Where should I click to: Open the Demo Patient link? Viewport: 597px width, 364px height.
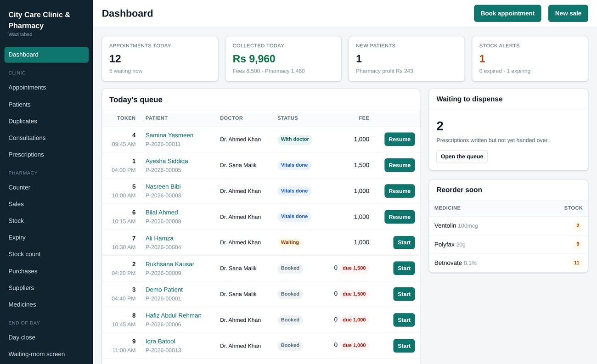pyautogui.click(x=164, y=290)
